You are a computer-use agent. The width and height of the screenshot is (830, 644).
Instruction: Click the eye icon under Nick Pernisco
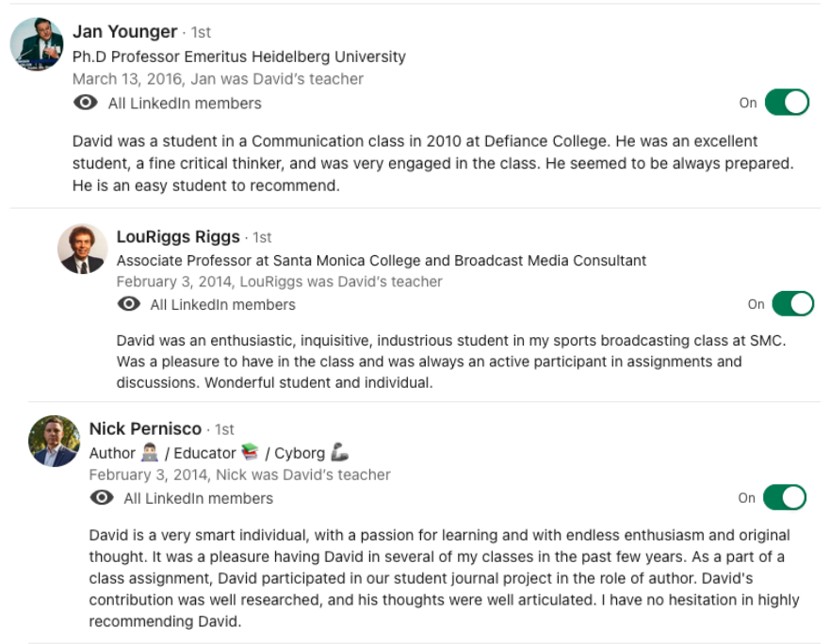(102, 498)
